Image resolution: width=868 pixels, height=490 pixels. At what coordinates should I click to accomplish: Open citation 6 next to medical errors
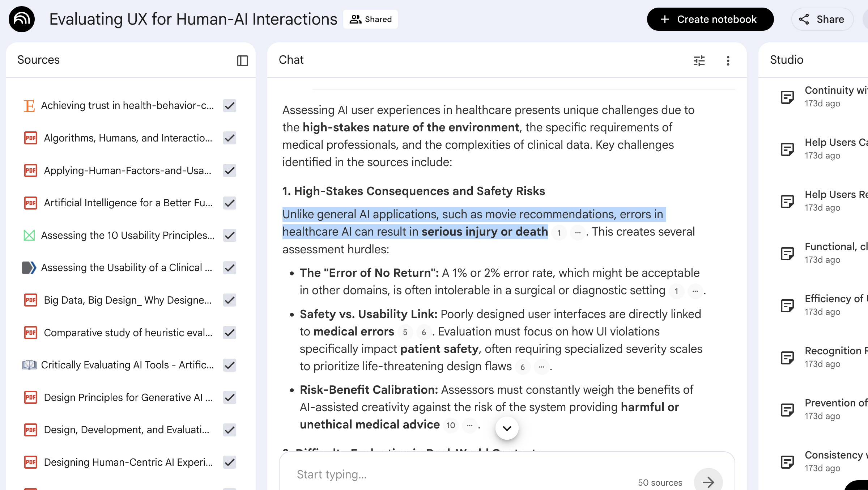(424, 333)
